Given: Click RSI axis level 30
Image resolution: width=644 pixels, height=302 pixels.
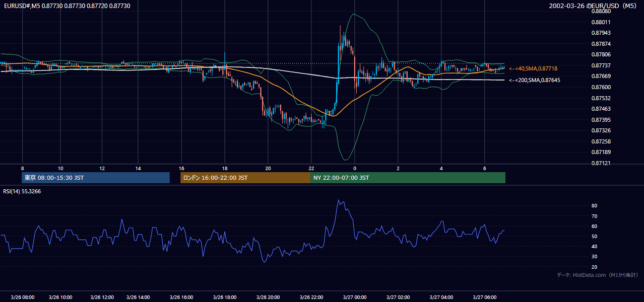Looking at the screenshot, I should (595, 257).
